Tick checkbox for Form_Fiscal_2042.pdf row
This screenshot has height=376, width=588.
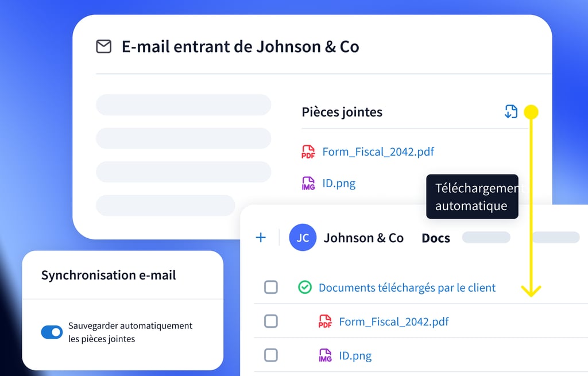pyautogui.click(x=271, y=321)
